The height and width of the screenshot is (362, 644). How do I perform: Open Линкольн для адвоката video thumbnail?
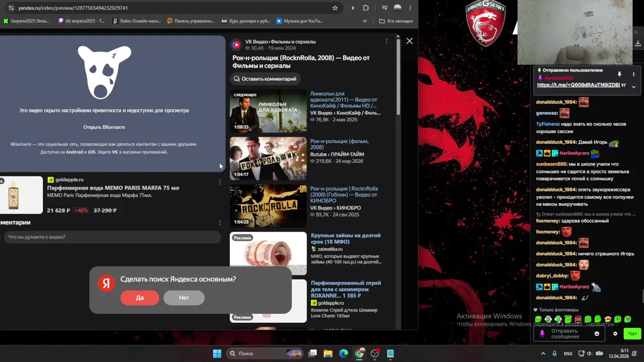coord(268,111)
